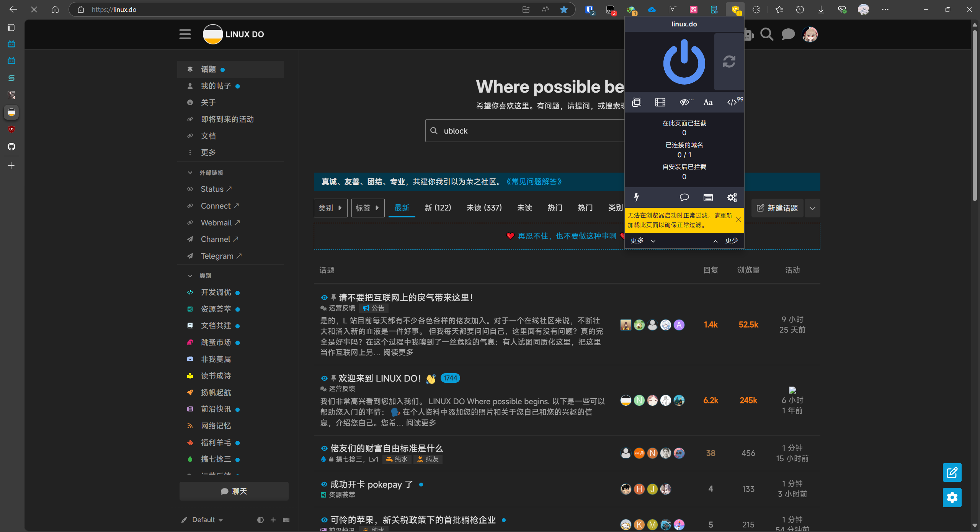Viewport: 980px width, 532px height.
Task: Go to browser home page
Action: [x=55, y=10]
